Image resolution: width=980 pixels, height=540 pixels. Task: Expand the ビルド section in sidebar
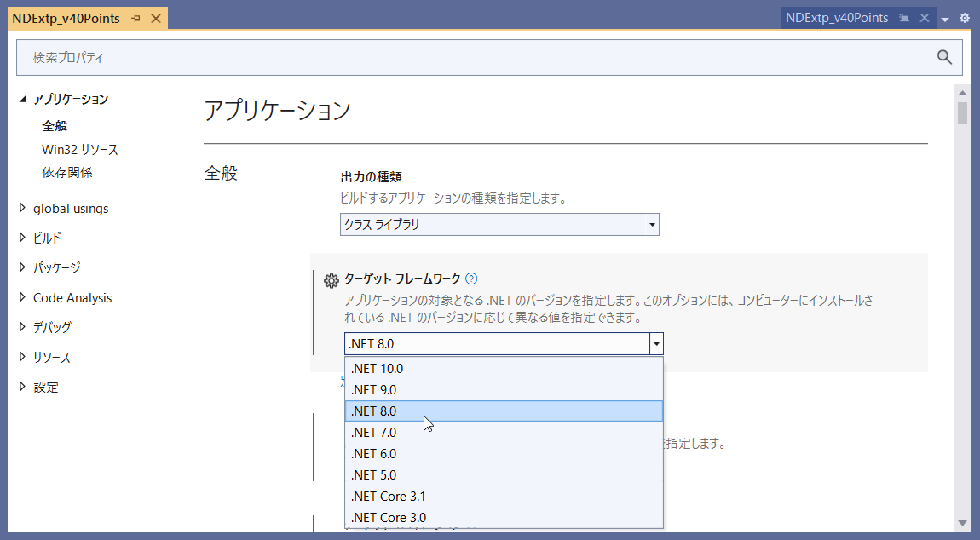point(23,238)
